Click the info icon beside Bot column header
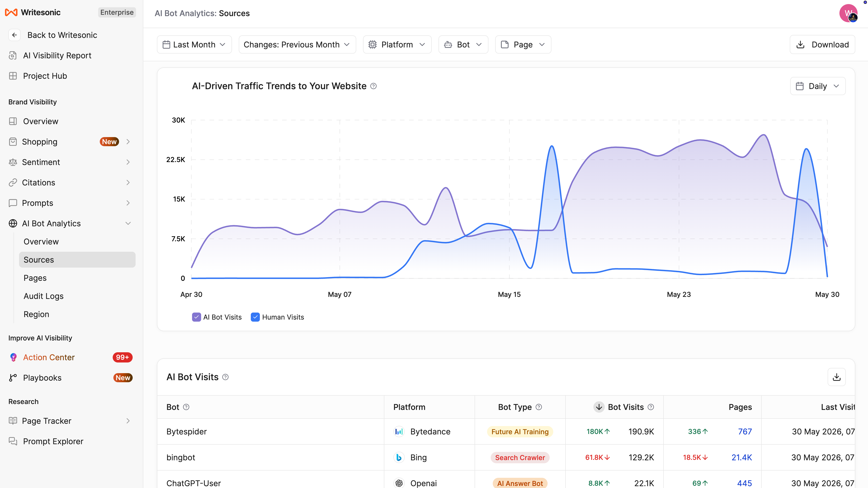Viewport: 868px width, 488px height. tap(186, 407)
